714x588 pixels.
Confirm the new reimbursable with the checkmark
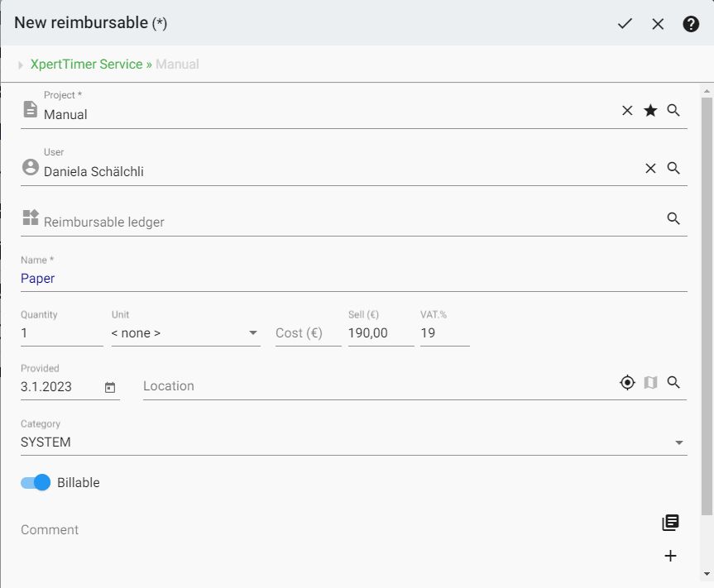(625, 24)
